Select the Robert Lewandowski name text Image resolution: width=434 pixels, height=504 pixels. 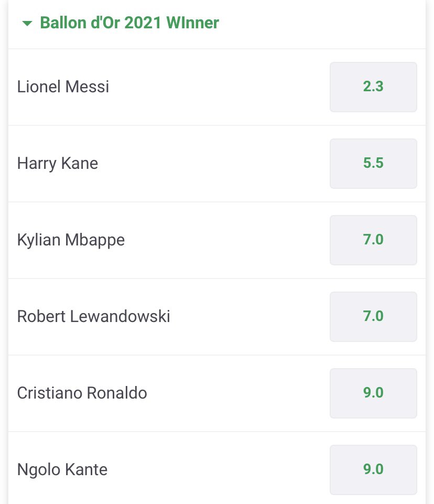(94, 317)
